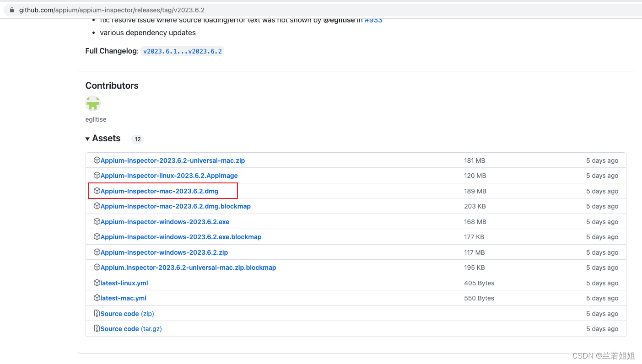Download Appium-Inspector-windows-2023.6.2.zip

click(164, 252)
